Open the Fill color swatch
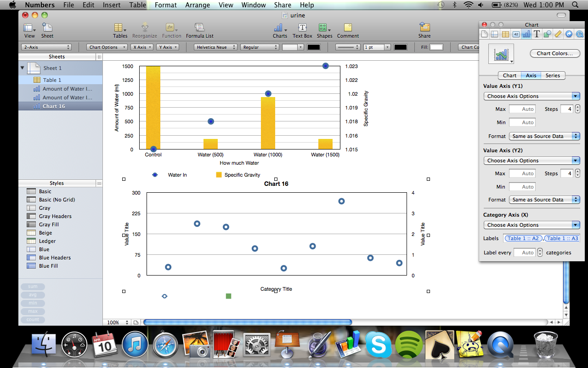The height and width of the screenshot is (368, 588). [436, 47]
